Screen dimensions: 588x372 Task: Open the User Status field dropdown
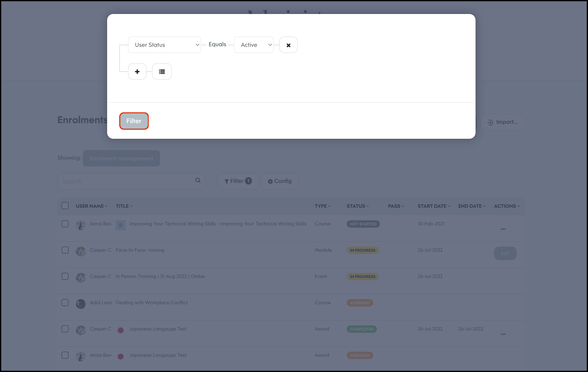click(x=164, y=45)
